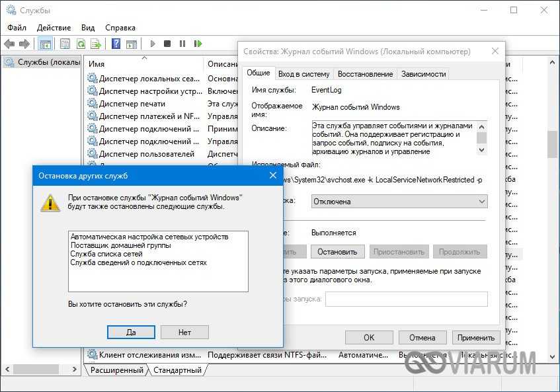Image resolution: width=560 pixels, height=392 pixels.
Task: Click the startup parameters input field
Action: tap(407, 299)
